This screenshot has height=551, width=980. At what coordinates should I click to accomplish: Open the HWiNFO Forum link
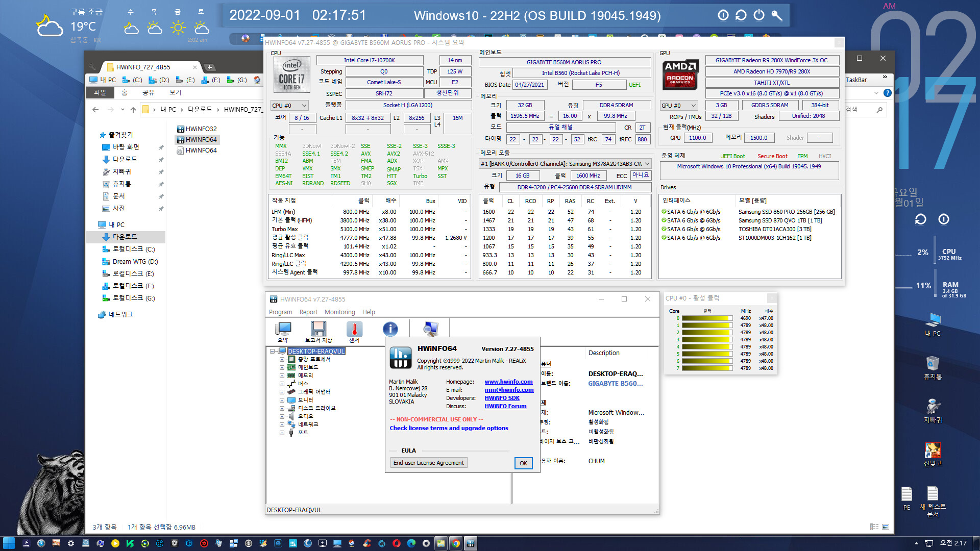point(505,407)
